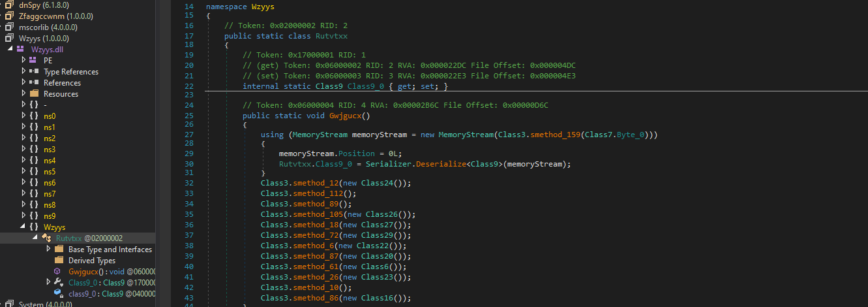Expand the Resources node arrow

click(x=23, y=93)
